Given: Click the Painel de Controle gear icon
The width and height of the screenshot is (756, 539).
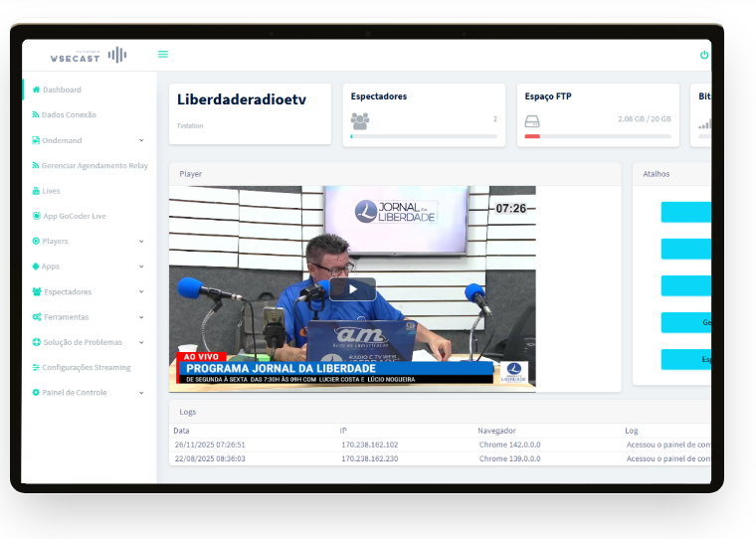Looking at the screenshot, I should [36, 393].
